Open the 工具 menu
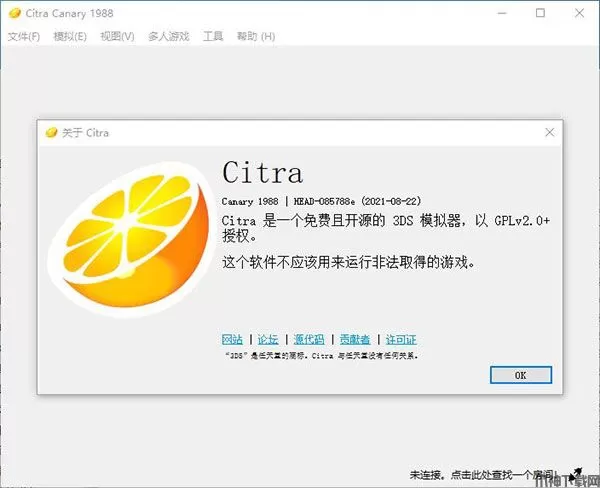The image size is (600, 488). [x=213, y=36]
